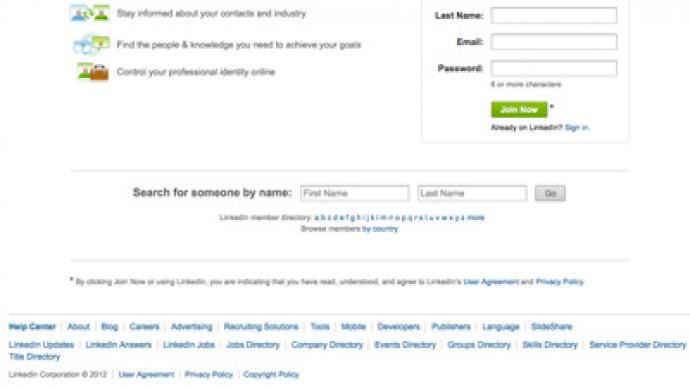Open the User Agreement link in disclaimer
Image resolution: width=690 pixels, height=388 pixels.
(491, 282)
